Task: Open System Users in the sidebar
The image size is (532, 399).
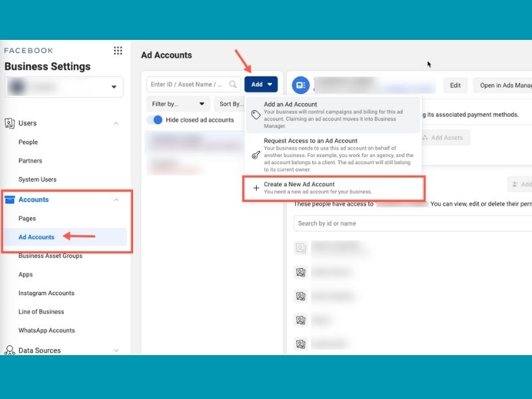Action: click(37, 180)
